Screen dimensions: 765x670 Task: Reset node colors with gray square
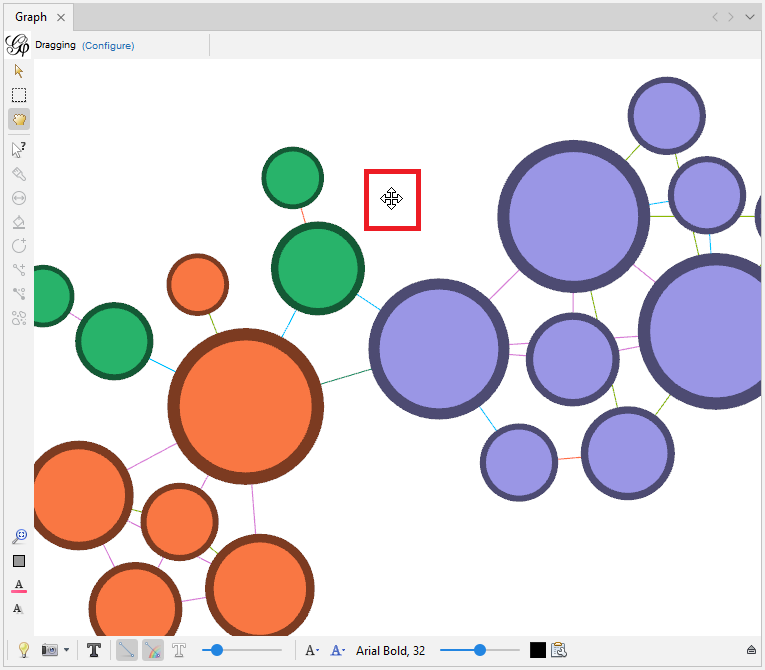point(19,561)
